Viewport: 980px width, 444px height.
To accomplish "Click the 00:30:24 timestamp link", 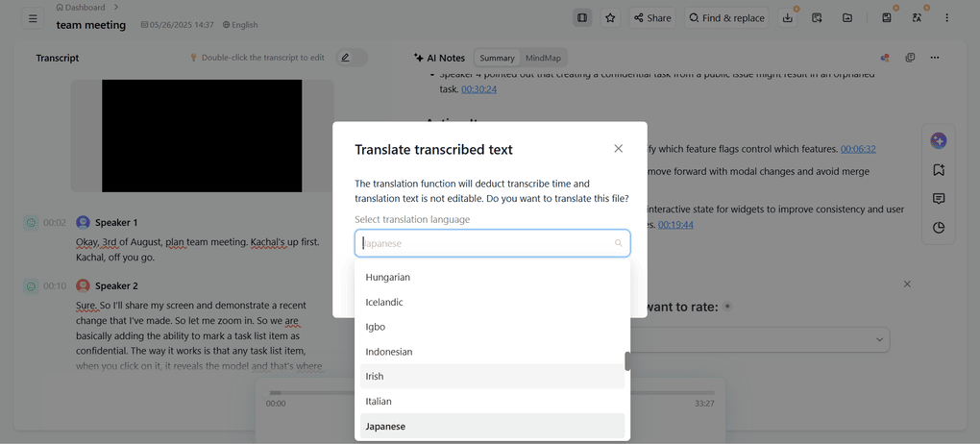I will point(478,89).
